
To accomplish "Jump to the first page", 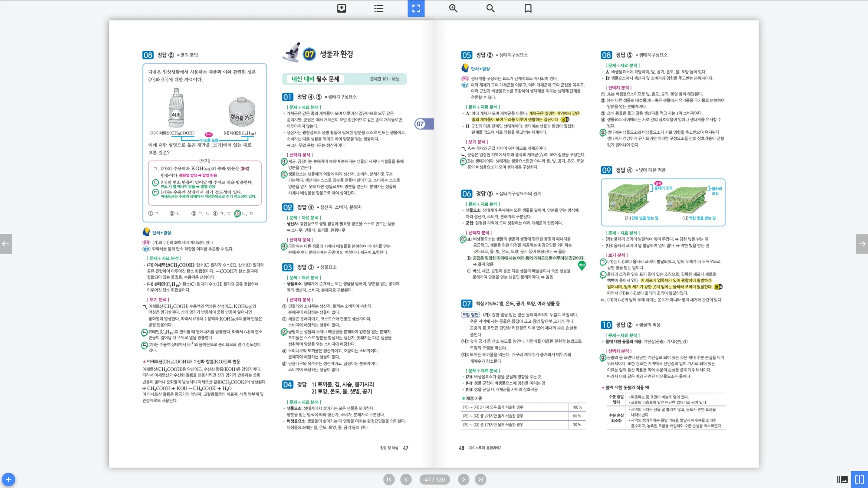I will coord(389,479).
